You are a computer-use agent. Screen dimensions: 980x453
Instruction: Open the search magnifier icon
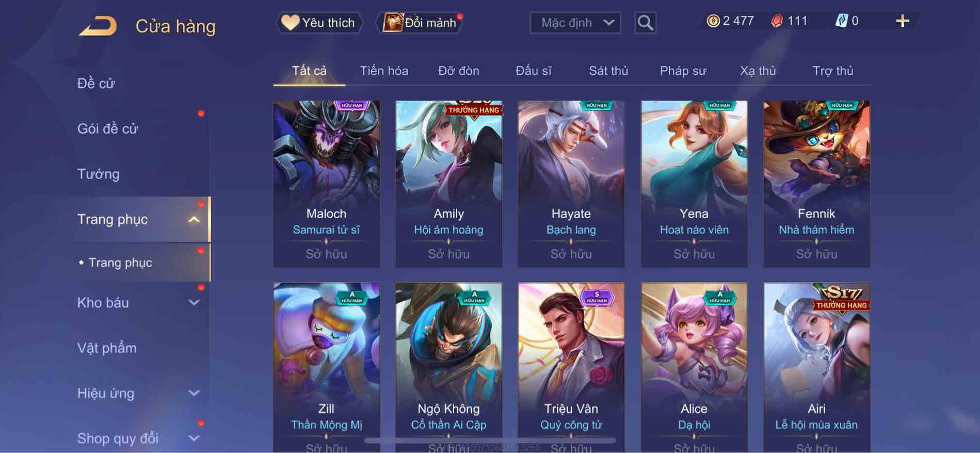(x=645, y=23)
